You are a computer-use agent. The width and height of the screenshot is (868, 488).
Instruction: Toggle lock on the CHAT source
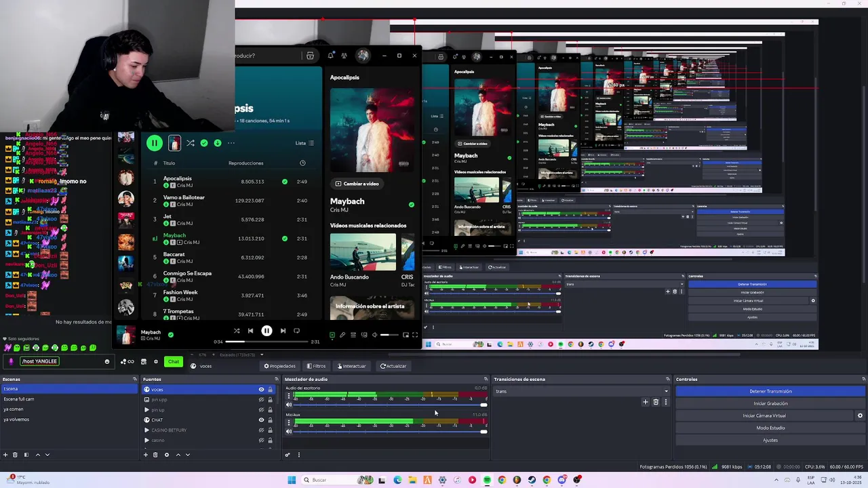coord(270,420)
